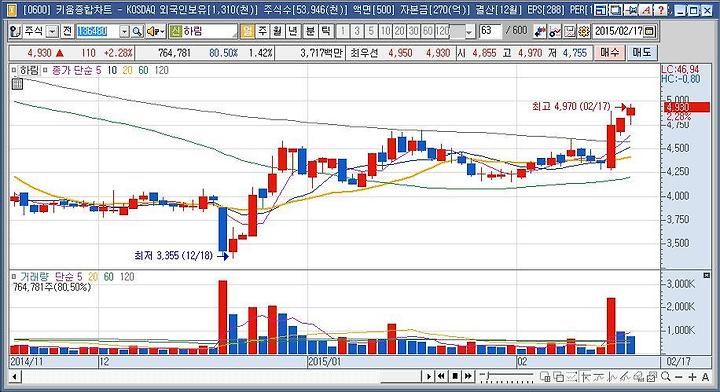Click the second overlapping-windows icon in bottom bar
Image resolution: width=720 pixels, height=392 pixels.
[559, 377]
